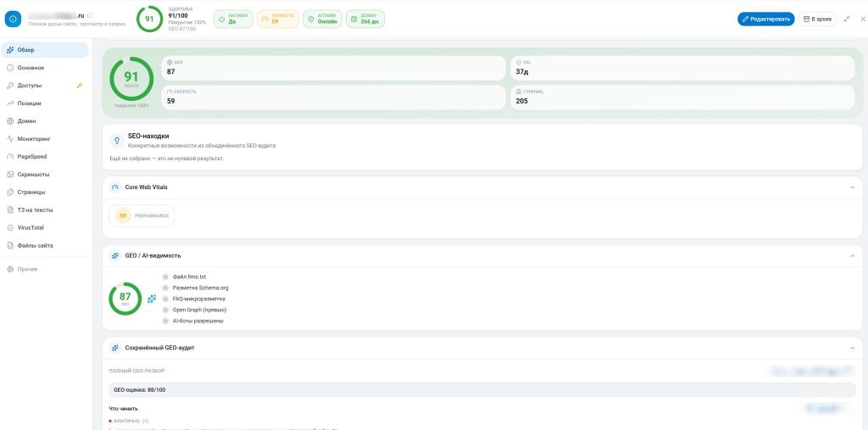Click the collapse window arrows icon
868x430 pixels.
(x=847, y=19)
